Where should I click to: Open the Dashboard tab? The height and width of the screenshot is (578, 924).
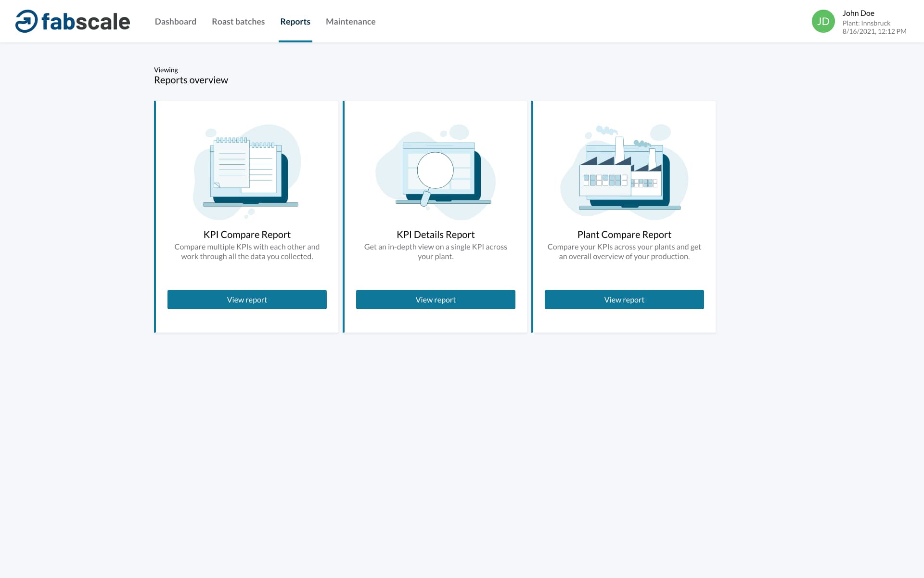(x=176, y=21)
